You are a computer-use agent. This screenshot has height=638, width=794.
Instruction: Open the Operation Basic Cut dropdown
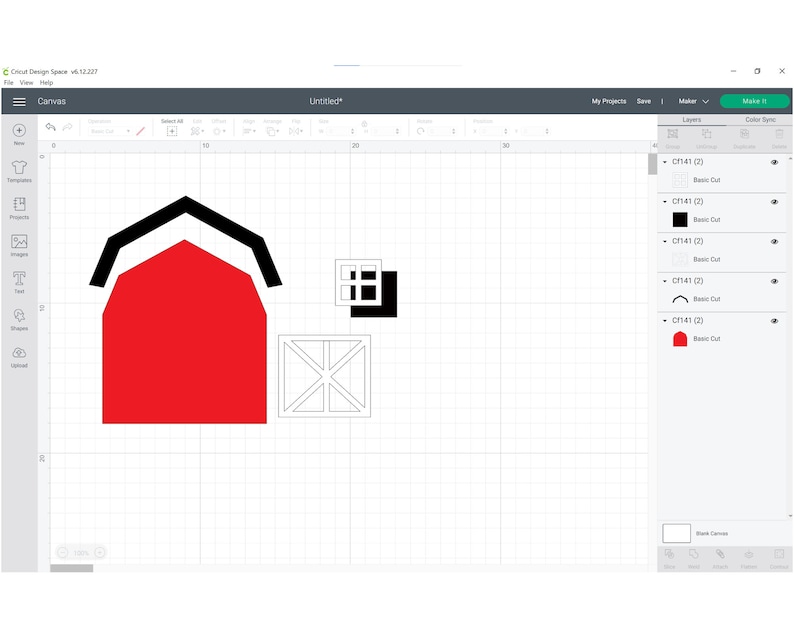(x=109, y=131)
